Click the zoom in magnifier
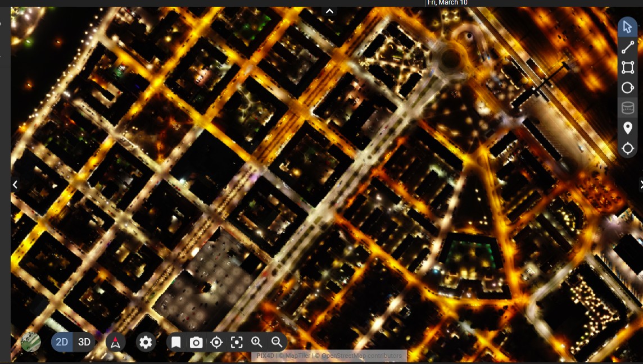Viewport: 643px width, 364px height. pos(257,342)
